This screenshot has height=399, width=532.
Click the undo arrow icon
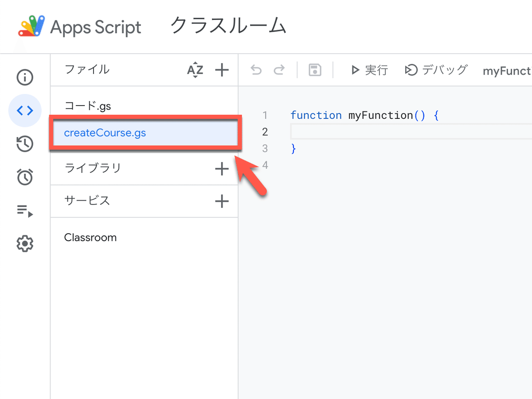coord(256,70)
